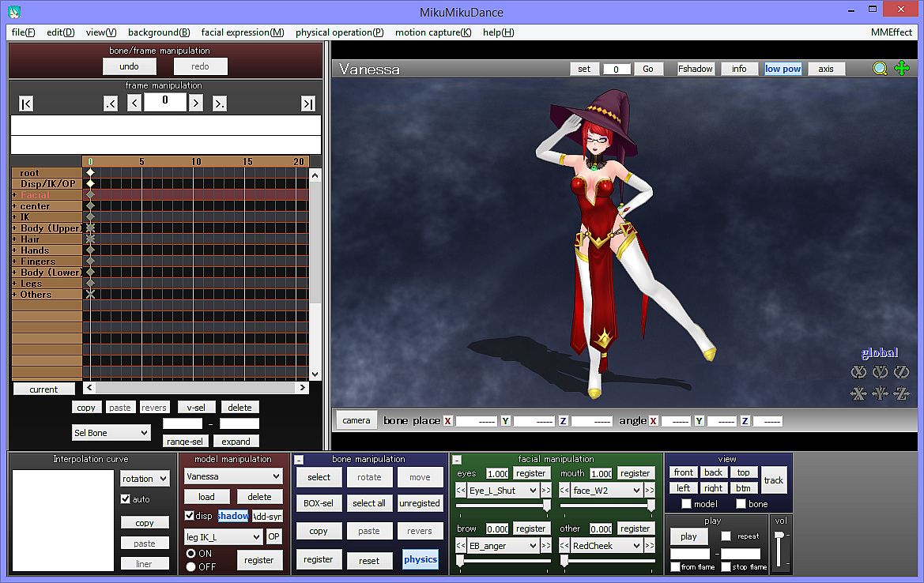Toggle the auto interpolation checkbox
The width and height of the screenshot is (924, 583).
[x=125, y=499]
